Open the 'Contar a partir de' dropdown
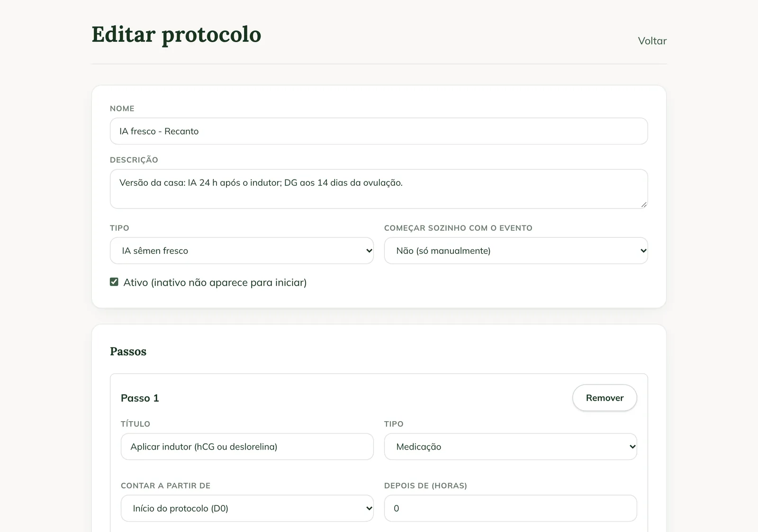This screenshot has width=758, height=532. [x=247, y=508]
